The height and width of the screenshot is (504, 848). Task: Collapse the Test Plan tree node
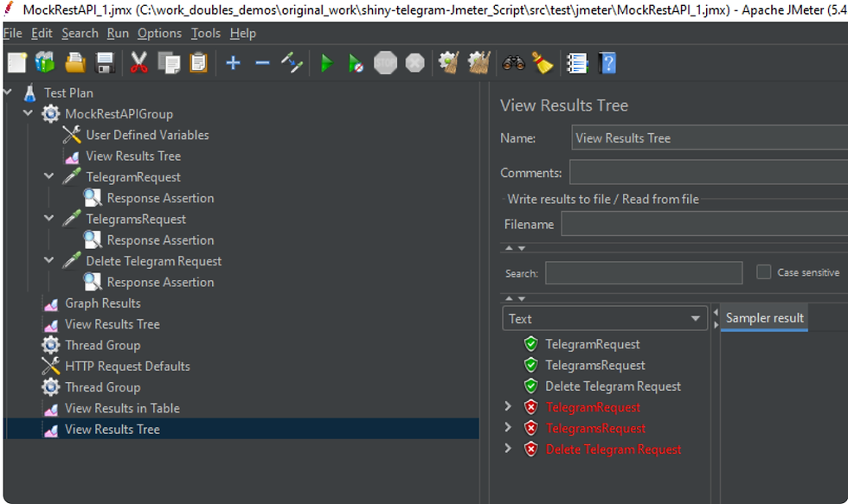tap(8, 92)
